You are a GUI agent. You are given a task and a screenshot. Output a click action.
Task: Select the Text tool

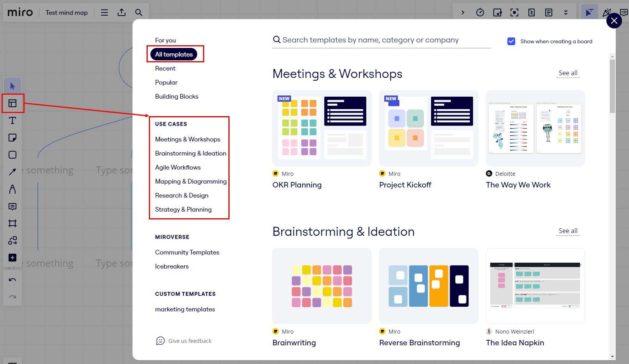click(x=12, y=120)
